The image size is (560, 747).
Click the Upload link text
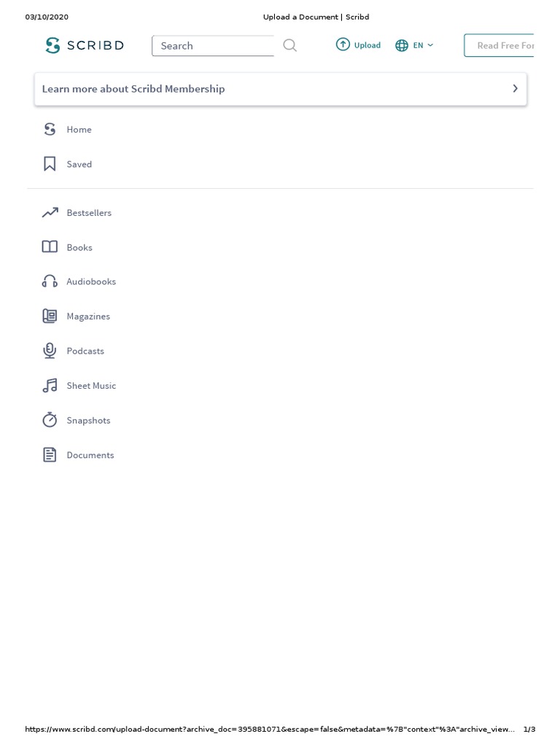click(367, 45)
